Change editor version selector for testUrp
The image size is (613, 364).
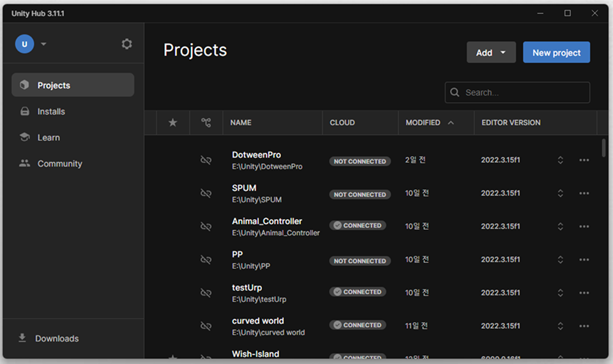click(x=560, y=293)
